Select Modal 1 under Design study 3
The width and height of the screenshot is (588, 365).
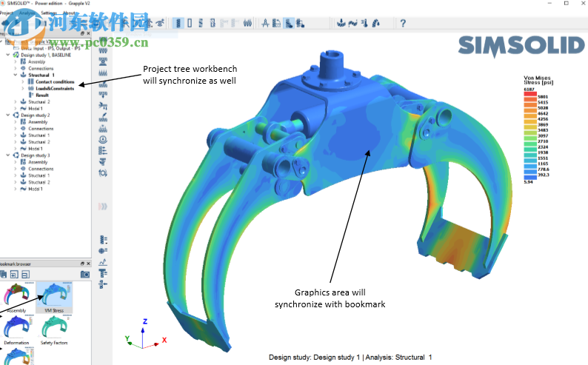(36, 189)
